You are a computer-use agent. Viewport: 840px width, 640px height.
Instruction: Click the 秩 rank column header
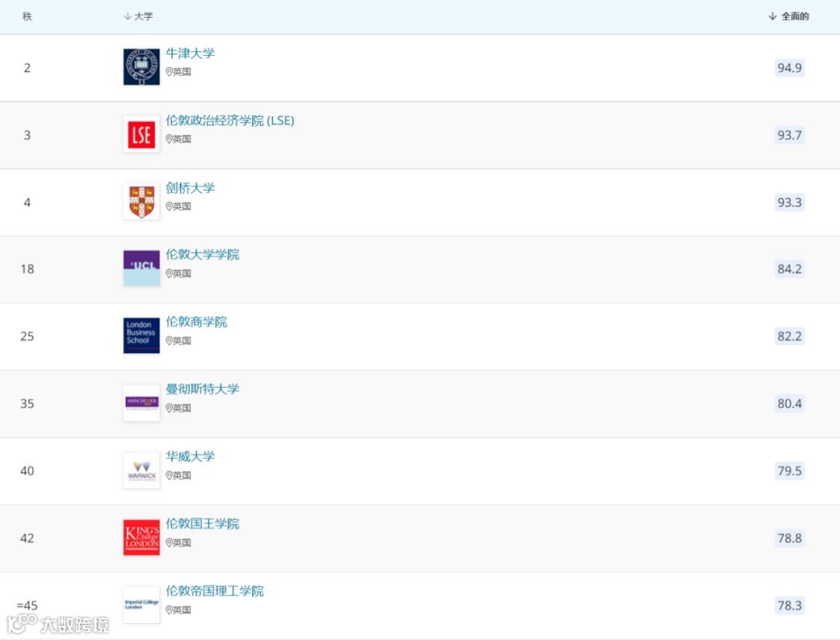pyautogui.click(x=27, y=16)
